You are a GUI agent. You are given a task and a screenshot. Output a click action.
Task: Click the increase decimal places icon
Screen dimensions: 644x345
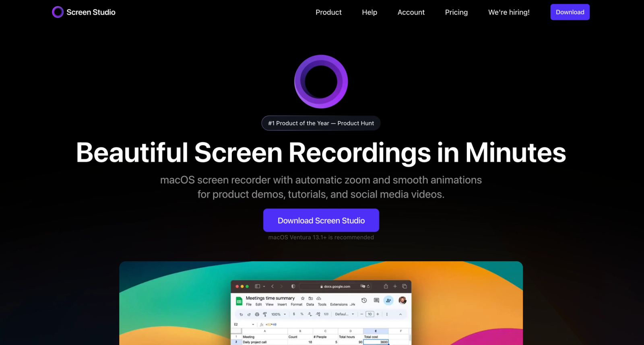click(x=318, y=314)
